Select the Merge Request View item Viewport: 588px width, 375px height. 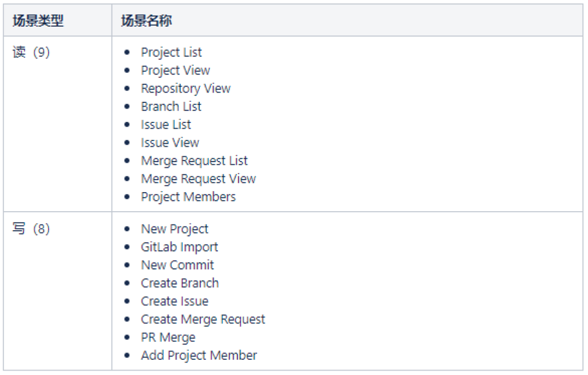pos(198,179)
